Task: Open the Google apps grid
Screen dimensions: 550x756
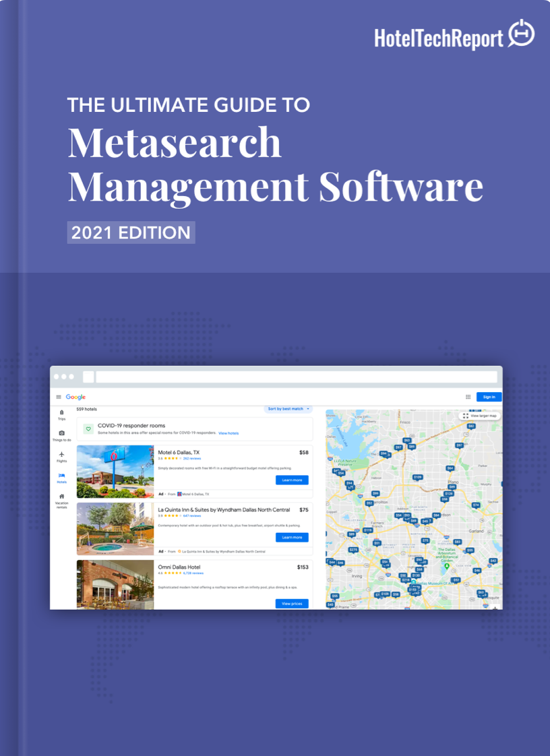Action: pyautogui.click(x=468, y=397)
